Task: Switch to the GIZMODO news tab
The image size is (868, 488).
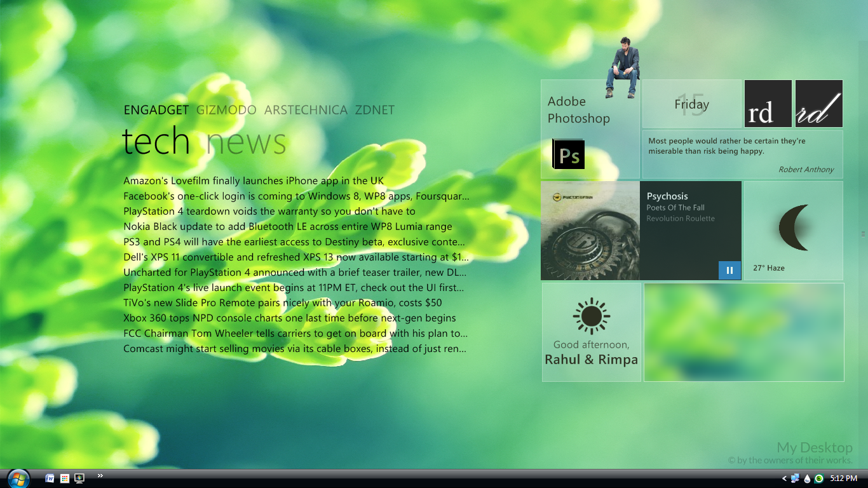Action: tap(226, 110)
